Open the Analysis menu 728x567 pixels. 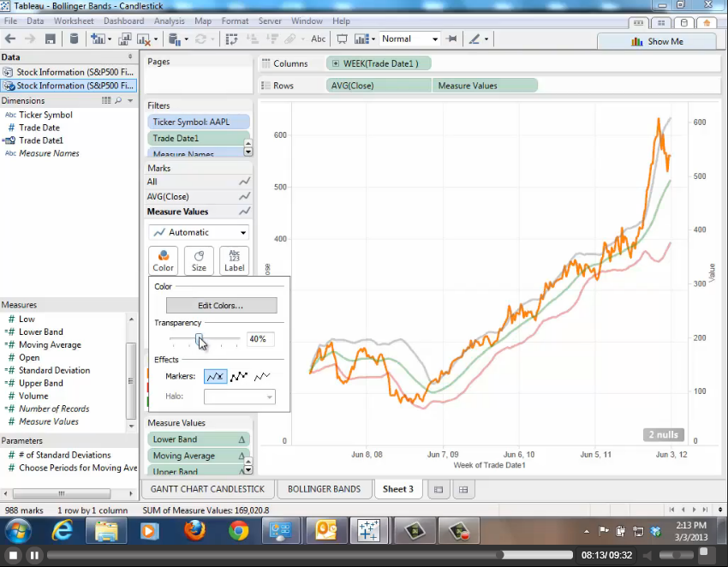tap(169, 21)
